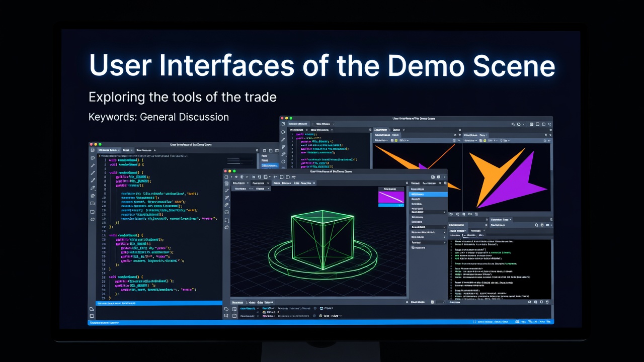The height and width of the screenshot is (362, 644).
Task: Click the new file icon in cube window toolbar
Action: 226,177
